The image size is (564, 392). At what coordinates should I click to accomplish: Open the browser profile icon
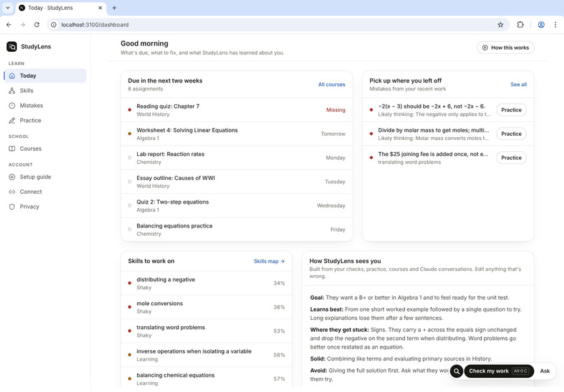541,24
